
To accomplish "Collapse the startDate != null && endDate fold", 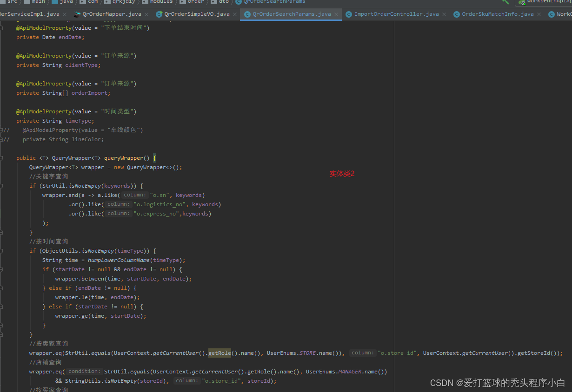I will tap(2, 269).
